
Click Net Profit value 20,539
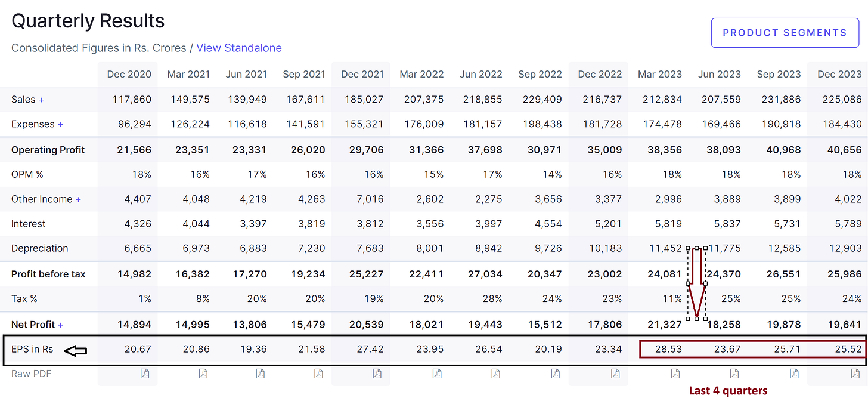367,325
